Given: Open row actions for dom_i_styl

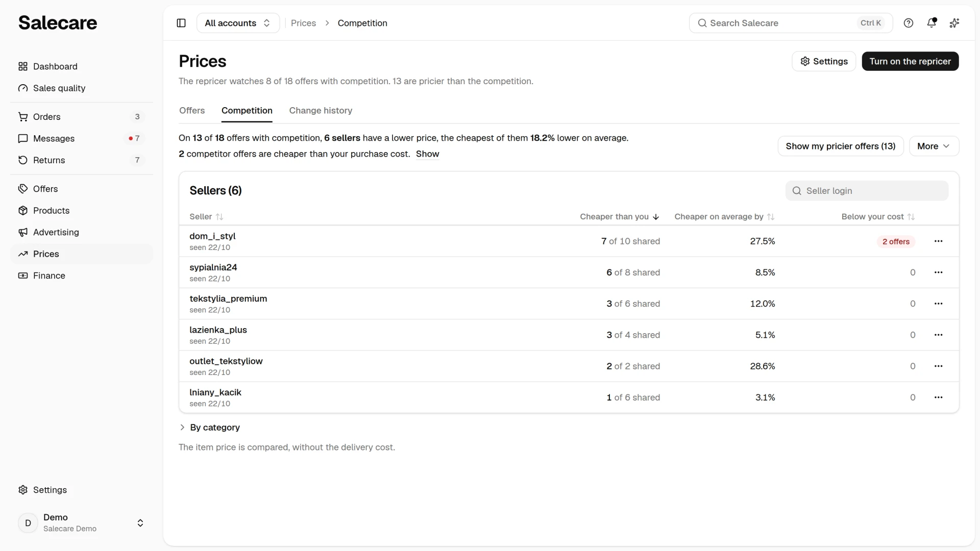Looking at the screenshot, I should [938, 241].
